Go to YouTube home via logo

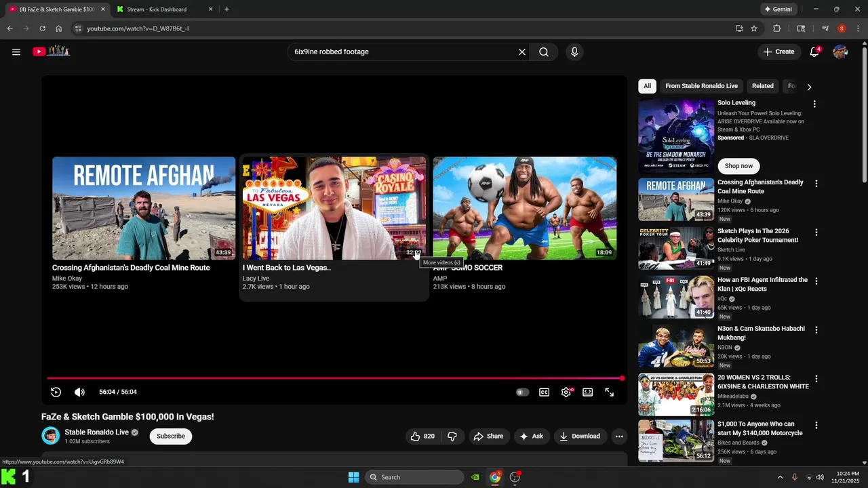[x=52, y=51]
